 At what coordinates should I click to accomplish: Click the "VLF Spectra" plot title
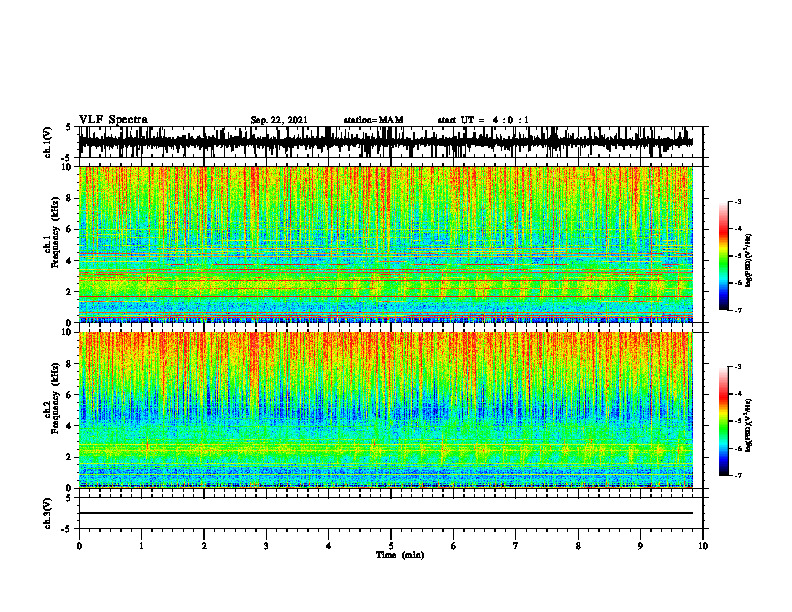[113, 120]
